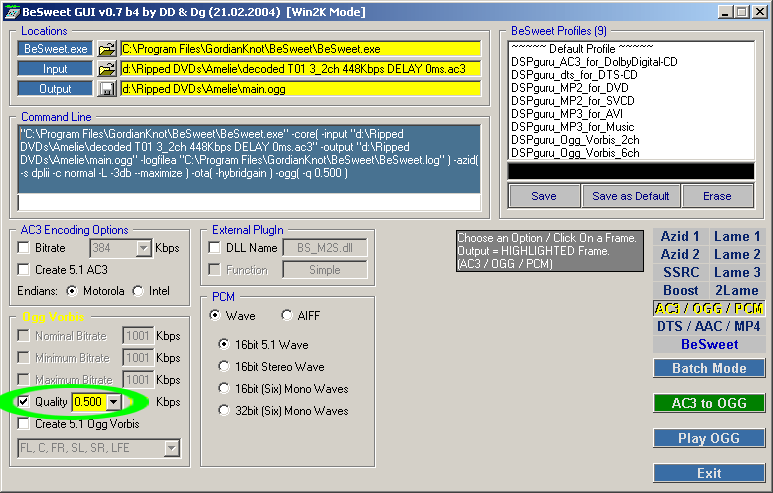773x493 pixels.
Task: Select DSPguru_MP3_for_AVI profile
Action: 567,114
